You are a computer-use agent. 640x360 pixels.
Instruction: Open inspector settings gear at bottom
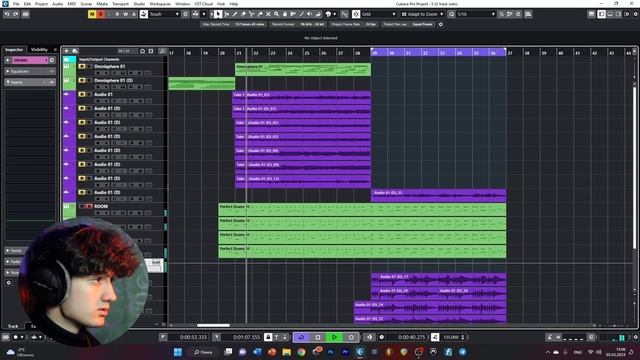pos(9,282)
